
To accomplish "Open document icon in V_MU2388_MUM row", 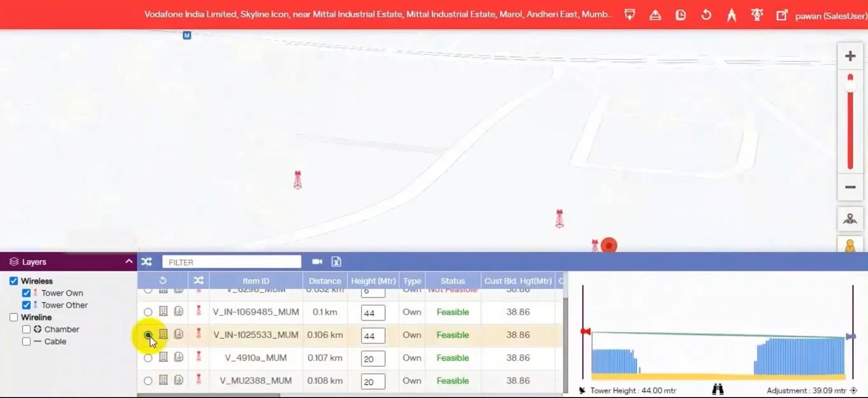I will coord(179,380).
